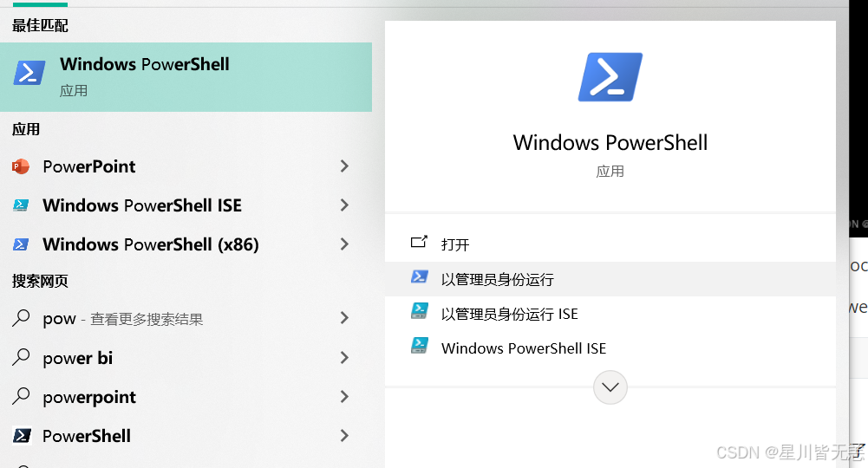Select the 'PowerShell' web suggestion
868x468 pixels.
(x=186, y=436)
